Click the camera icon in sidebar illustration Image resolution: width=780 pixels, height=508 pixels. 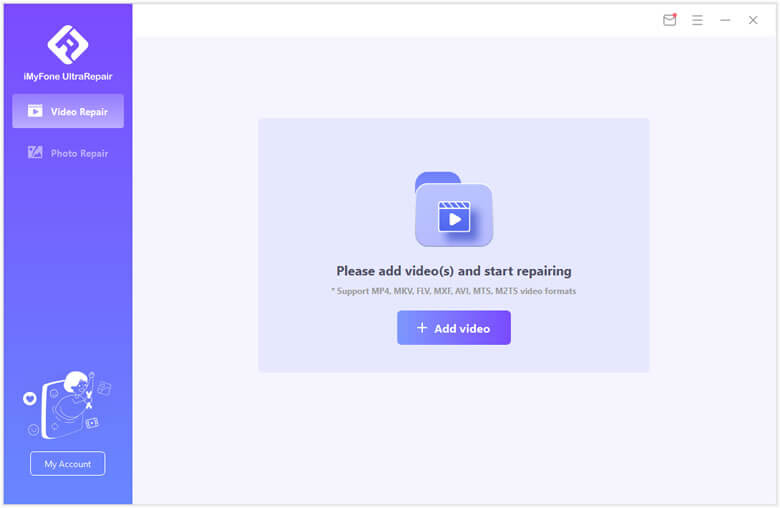click(x=91, y=423)
